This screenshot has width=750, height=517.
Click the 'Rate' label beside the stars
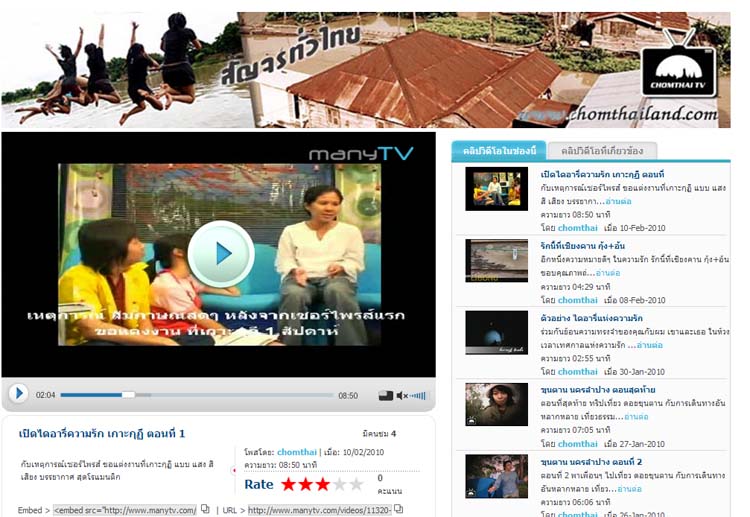tap(259, 484)
